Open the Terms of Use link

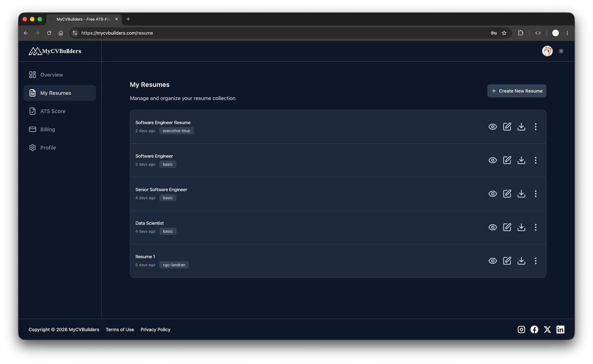(120, 330)
